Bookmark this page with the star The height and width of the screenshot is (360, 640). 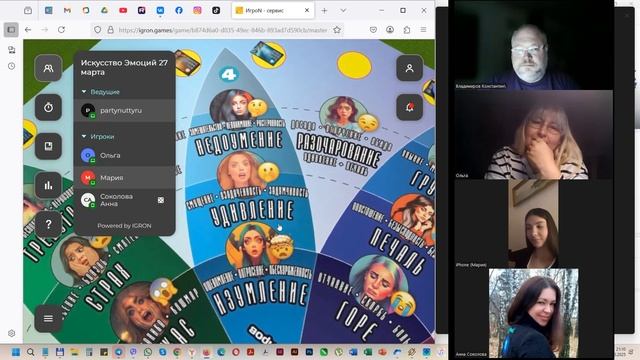point(337,30)
